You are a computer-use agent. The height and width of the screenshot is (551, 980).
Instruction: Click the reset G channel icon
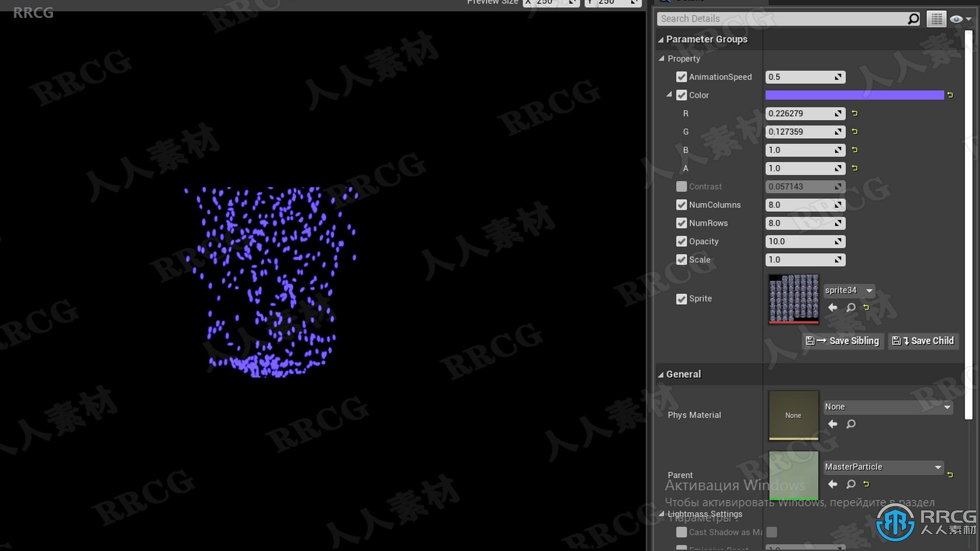click(855, 131)
